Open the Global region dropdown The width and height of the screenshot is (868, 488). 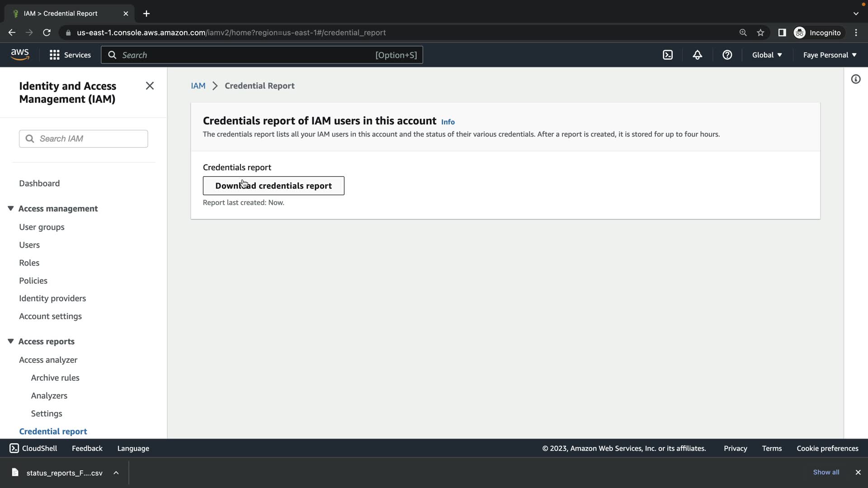coord(767,55)
